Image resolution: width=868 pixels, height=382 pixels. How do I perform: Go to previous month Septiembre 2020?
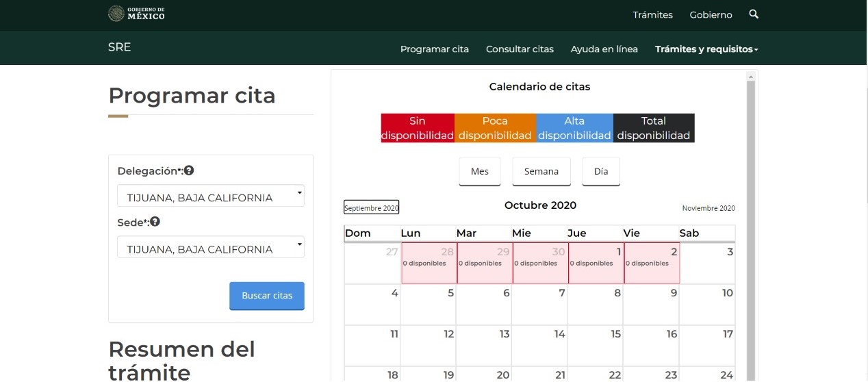point(371,207)
